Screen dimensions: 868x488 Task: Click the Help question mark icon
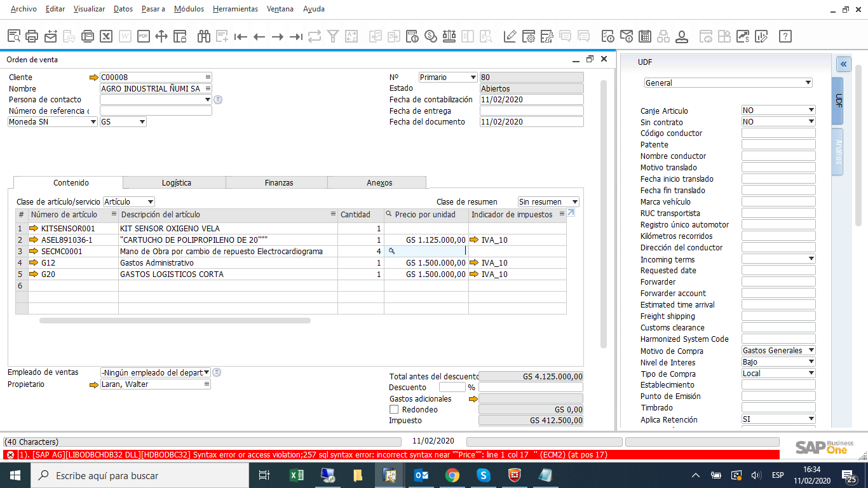coord(785,36)
